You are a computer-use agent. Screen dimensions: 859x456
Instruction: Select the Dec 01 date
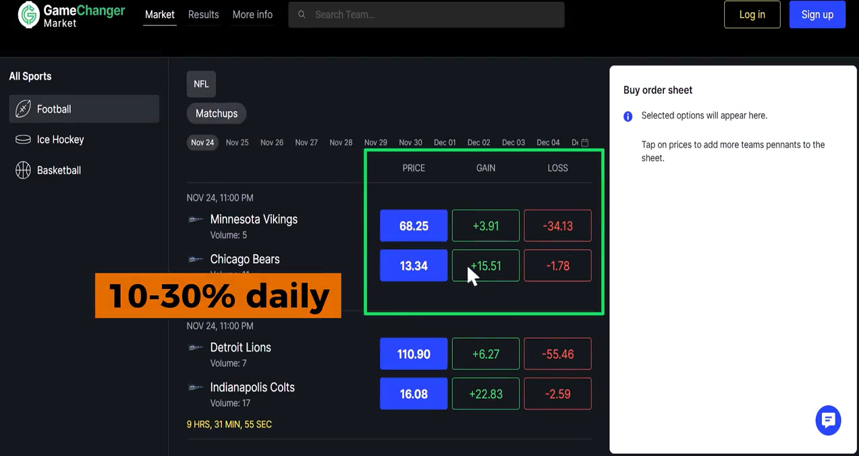445,142
